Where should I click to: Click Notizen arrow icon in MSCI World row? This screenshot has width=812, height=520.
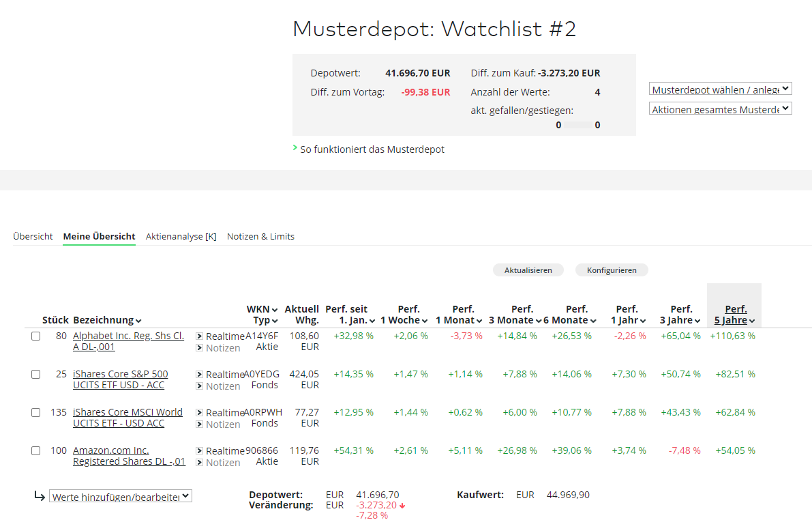(199, 424)
